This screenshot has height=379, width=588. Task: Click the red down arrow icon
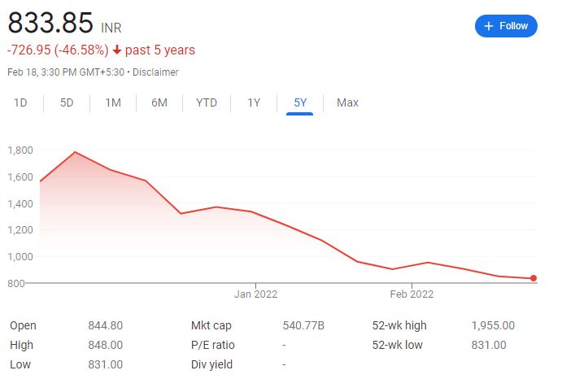click(117, 50)
